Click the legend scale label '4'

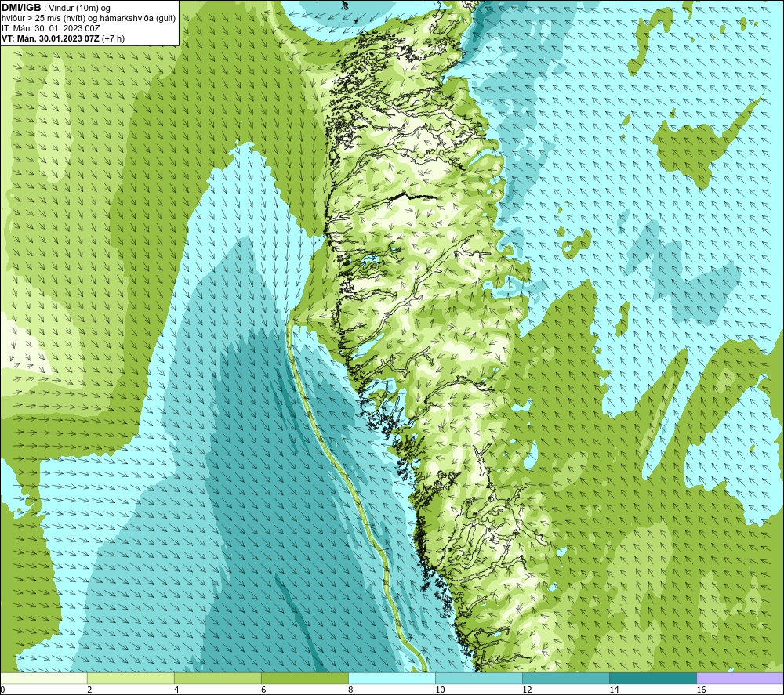pyautogui.click(x=176, y=690)
